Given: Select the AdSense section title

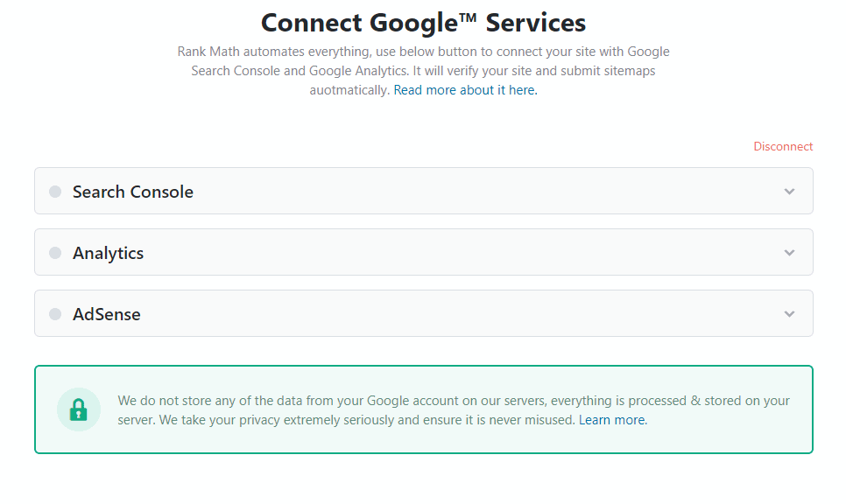Looking at the screenshot, I should pos(107,314).
